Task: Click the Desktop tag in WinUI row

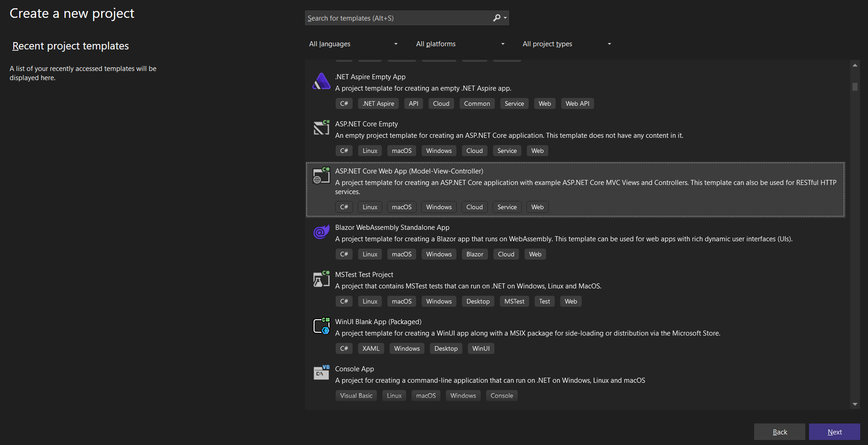Action: click(x=446, y=348)
